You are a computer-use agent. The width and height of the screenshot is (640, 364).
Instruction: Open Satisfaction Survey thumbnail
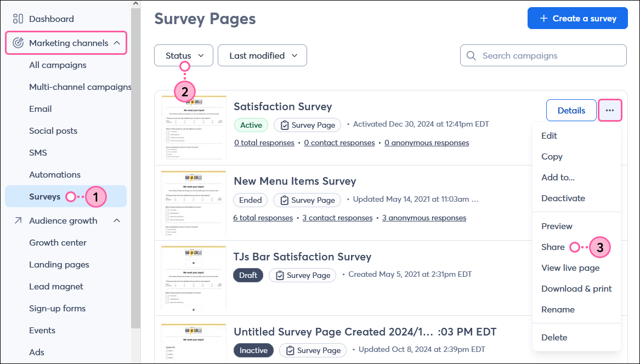pyautogui.click(x=194, y=127)
